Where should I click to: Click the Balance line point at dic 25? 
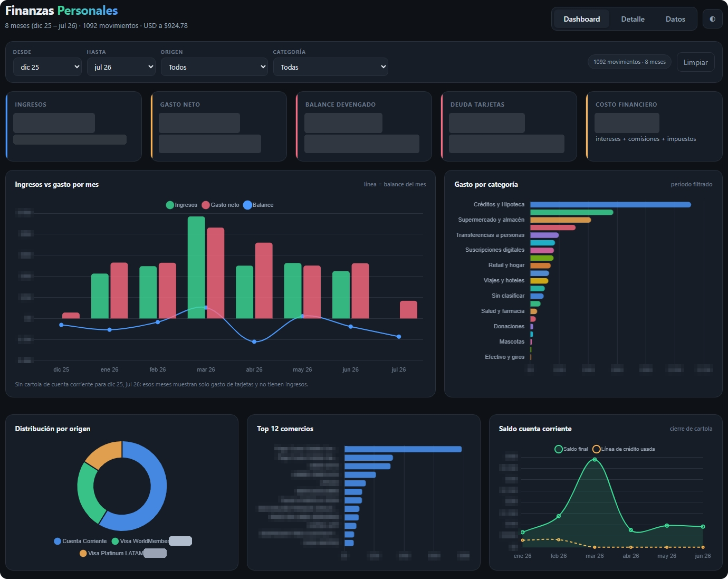pyautogui.click(x=61, y=325)
